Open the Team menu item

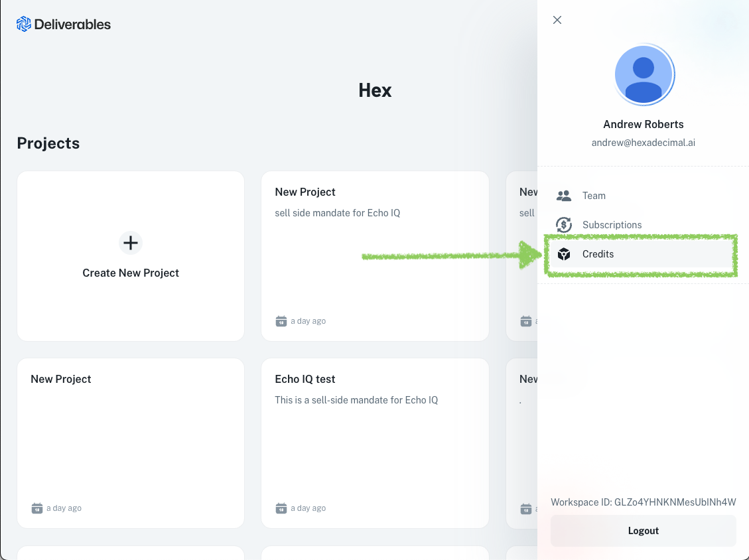(594, 196)
